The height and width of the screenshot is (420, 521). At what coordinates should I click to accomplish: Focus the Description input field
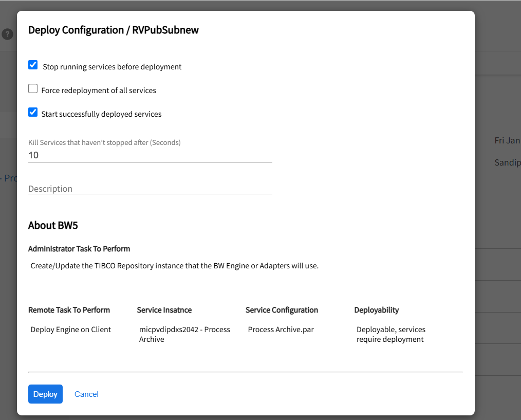pos(150,189)
